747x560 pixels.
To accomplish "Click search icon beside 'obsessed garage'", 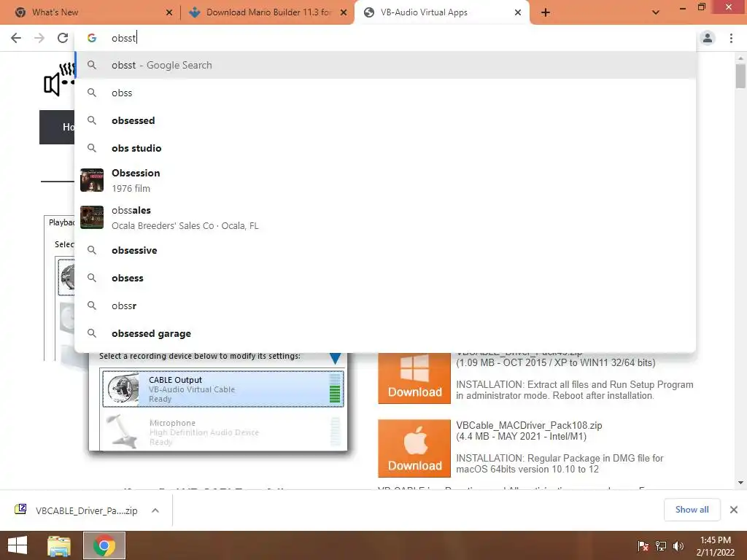I will point(92,333).
